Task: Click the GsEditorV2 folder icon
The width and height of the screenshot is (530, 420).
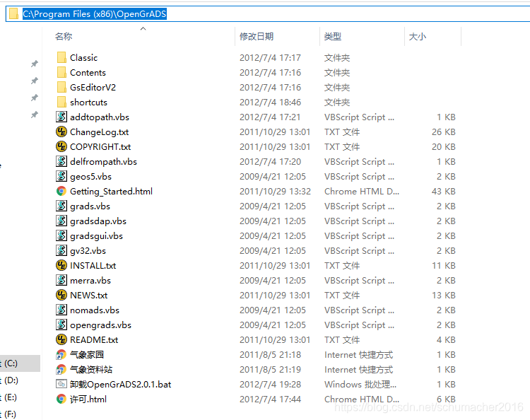Action: [61, 87]
